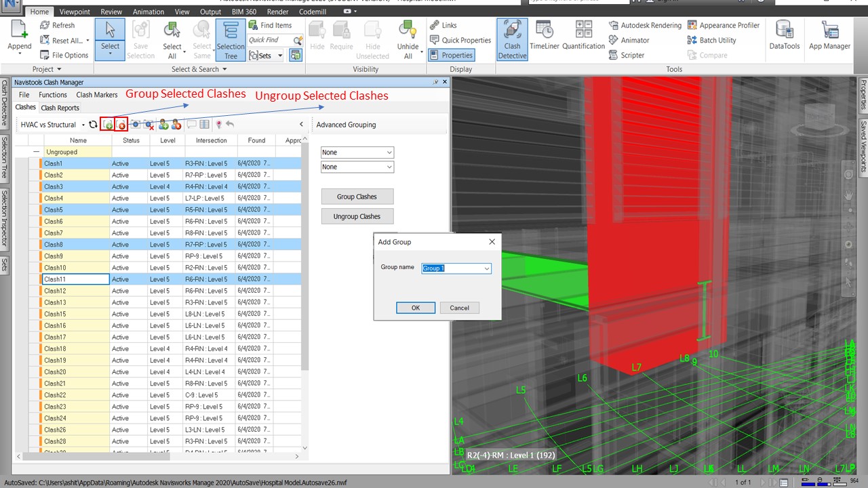868x488 pixels.
Task: Cancel the Add Group dialog
Action: [459, 308]
